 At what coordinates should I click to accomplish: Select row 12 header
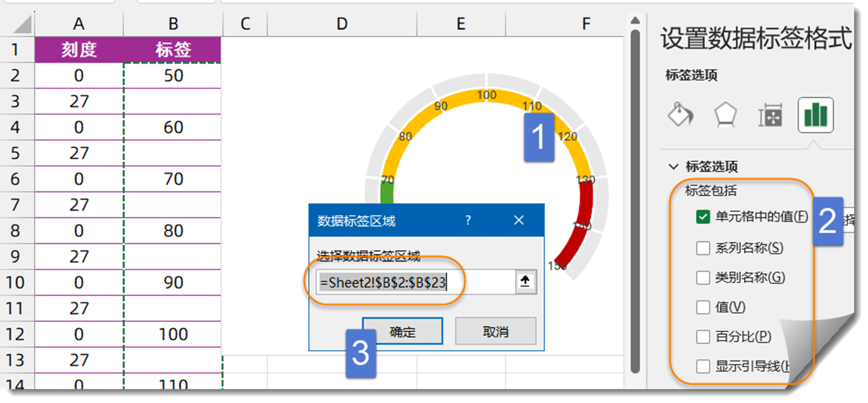(x=16, y=334)
